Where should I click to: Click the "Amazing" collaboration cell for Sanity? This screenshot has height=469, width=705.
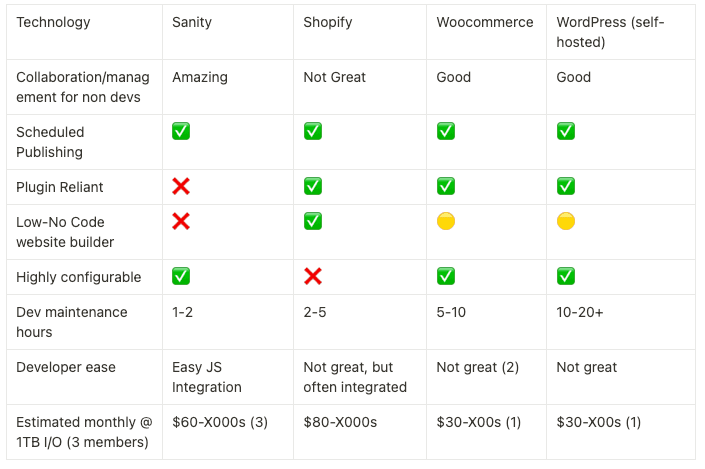pos(199,77)
